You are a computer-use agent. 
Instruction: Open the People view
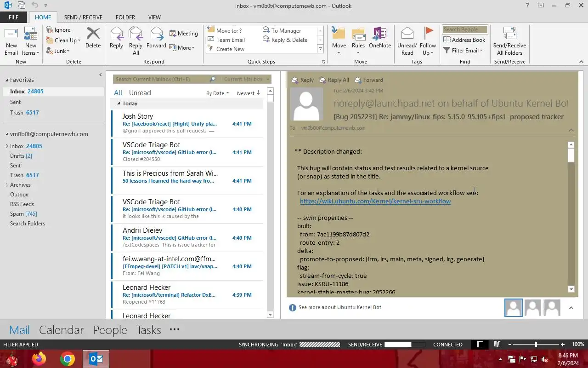click(x=110, y=330)
